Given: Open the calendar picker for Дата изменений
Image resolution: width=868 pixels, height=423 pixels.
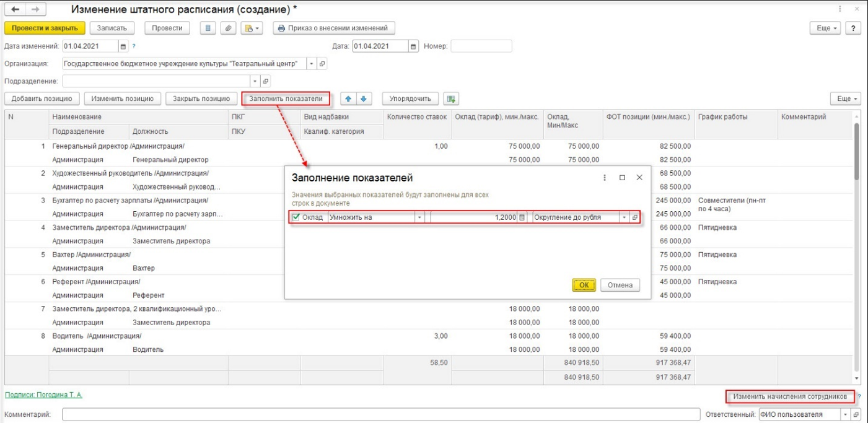Looking at the screenshot, I should pyautogui.click(x=123, y=46).
